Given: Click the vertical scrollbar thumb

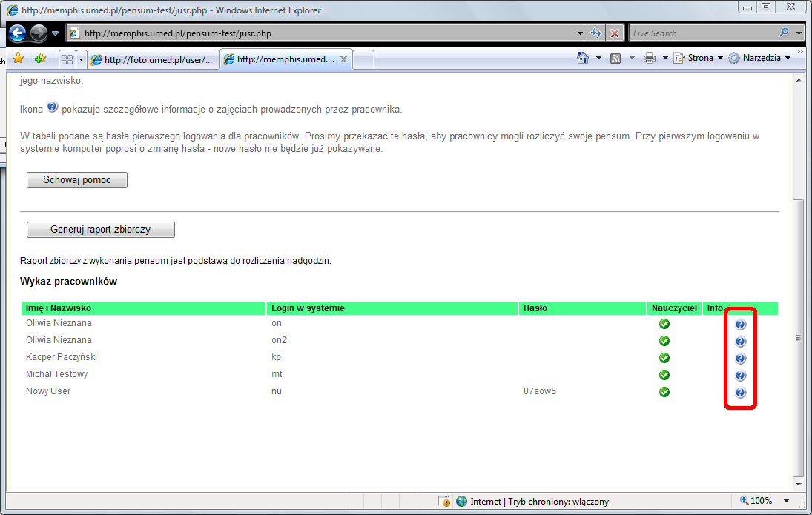Looking at the screenshot, I should [x=799, y=338].
